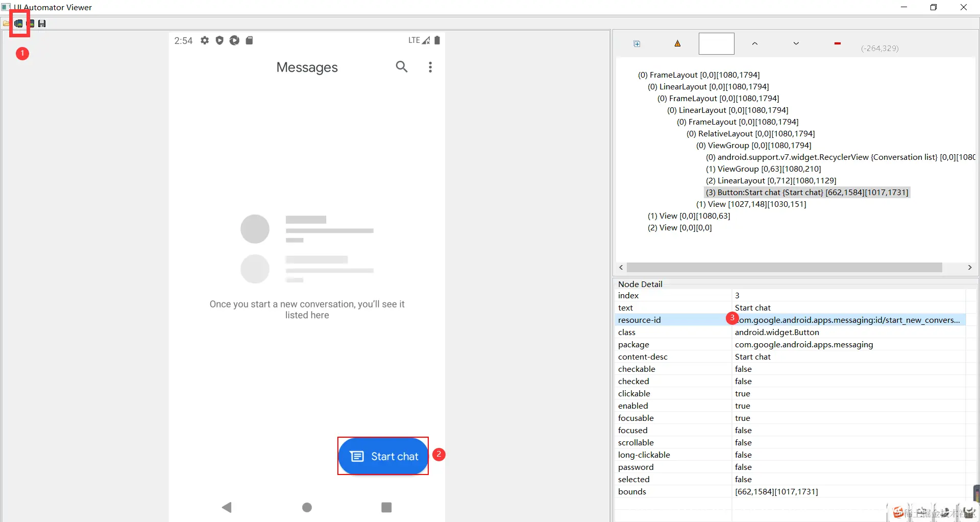The width and height of the screenshot is (980, 522).
Task: Click the hierarchy search input box
Action: (x=717, y=44)
